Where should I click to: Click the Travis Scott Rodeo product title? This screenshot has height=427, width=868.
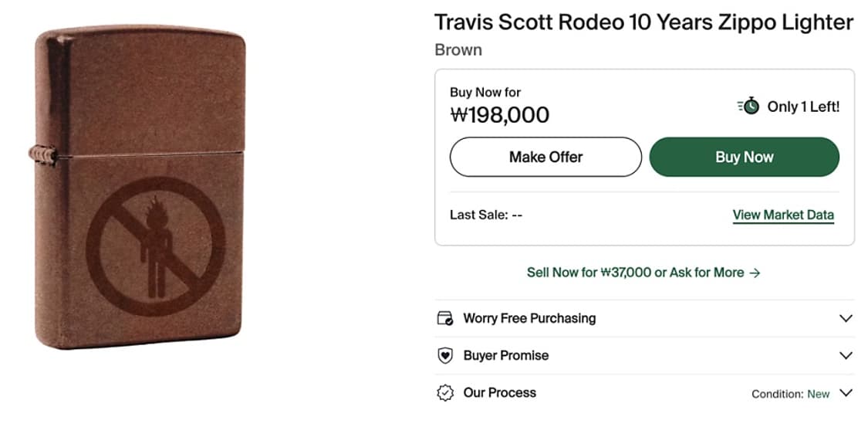(643, 22)
